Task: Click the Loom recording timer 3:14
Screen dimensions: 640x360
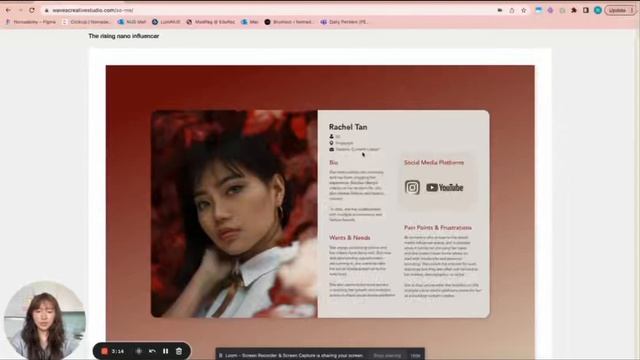Action: point(118,351)
